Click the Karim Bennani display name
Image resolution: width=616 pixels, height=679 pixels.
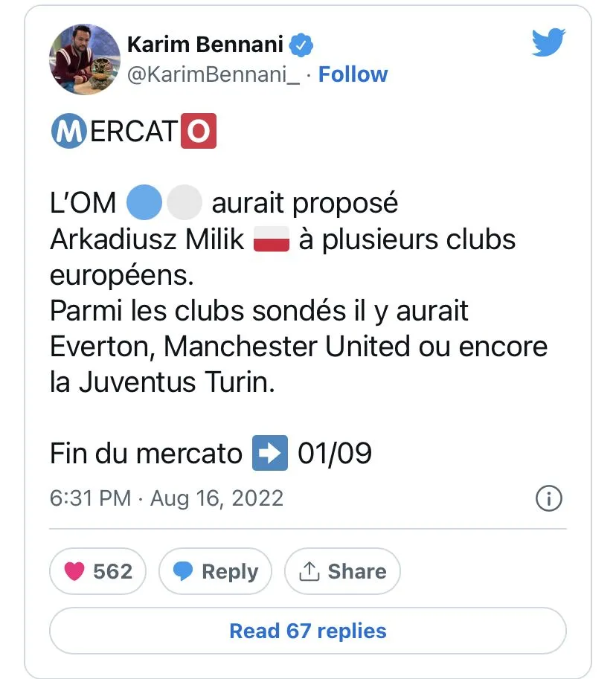(x=205, y=45)
